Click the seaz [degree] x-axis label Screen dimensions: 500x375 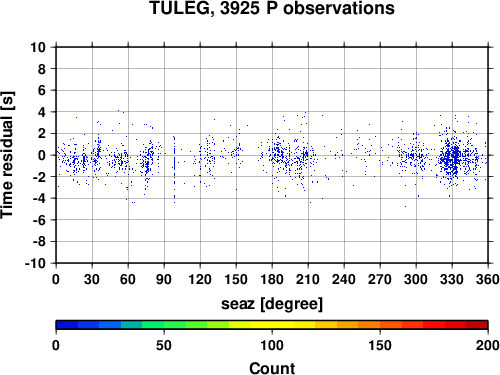(x=272, y=304)
